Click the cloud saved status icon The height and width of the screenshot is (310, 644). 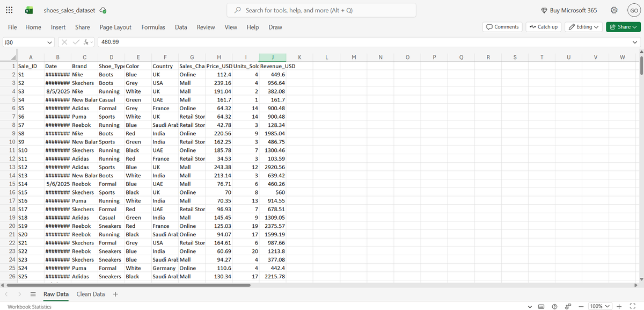click(103, 10)
